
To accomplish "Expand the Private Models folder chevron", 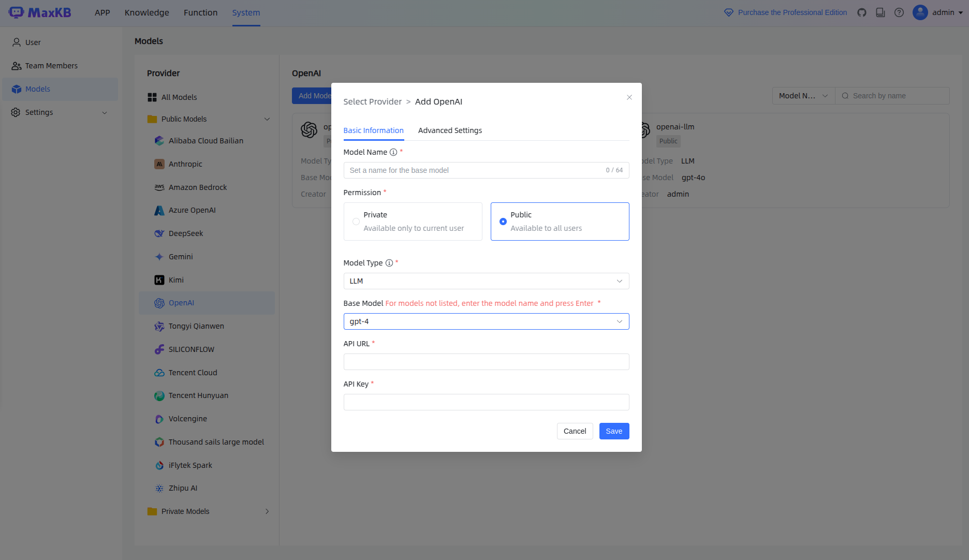I will 267,511.
